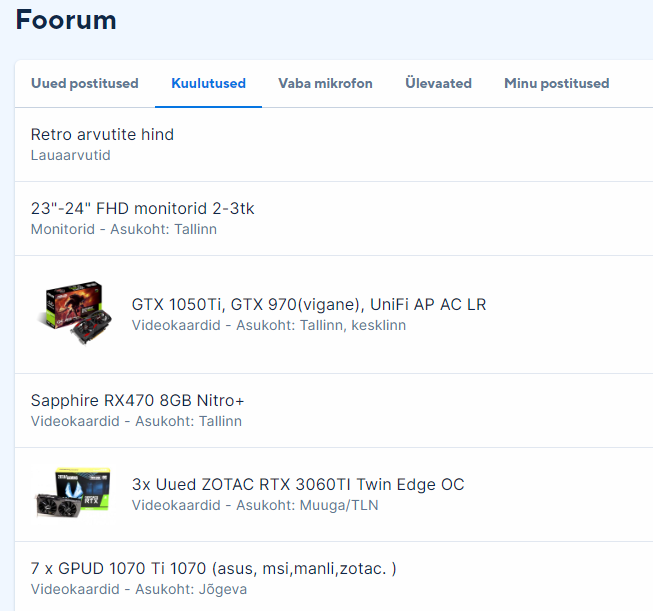This screenshot has width=653, height=611.
Task: Go to Minu postitused tab
Action: [556, 83]
